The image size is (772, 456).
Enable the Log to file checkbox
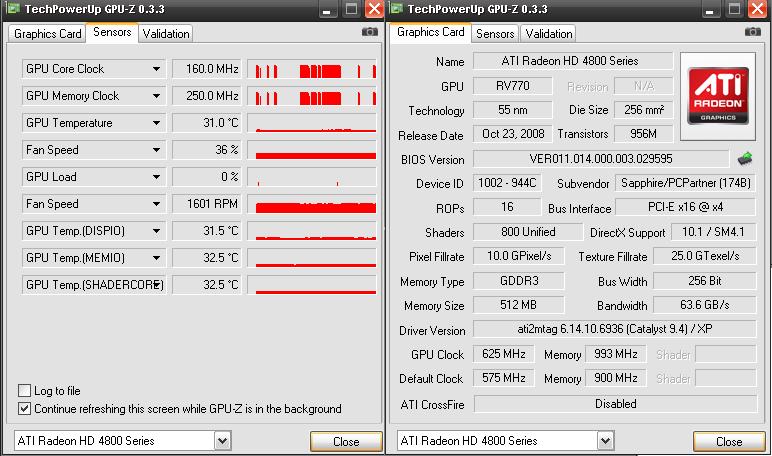(x=24, y=391)
